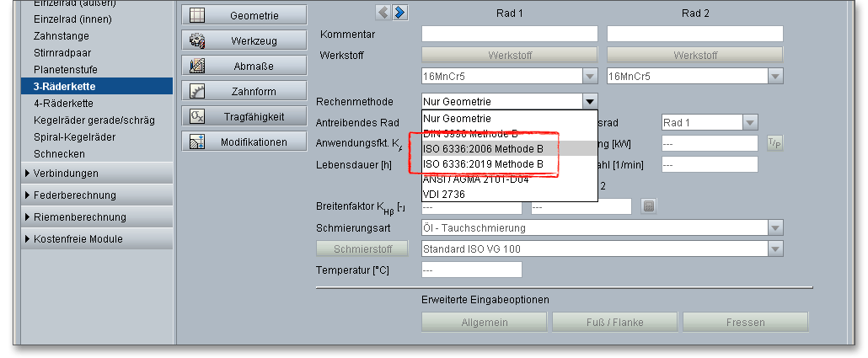Choose ISO 6336:2019 Methode B option

(482, 163)
